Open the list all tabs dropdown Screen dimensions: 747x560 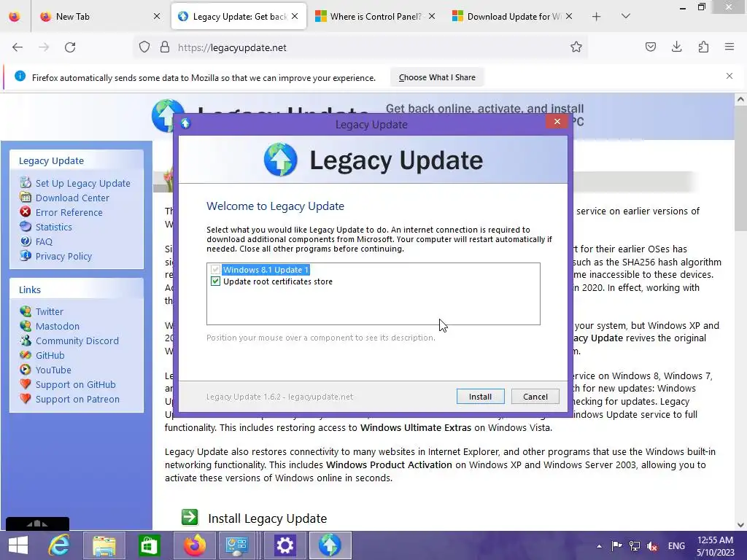pos(626,16)
